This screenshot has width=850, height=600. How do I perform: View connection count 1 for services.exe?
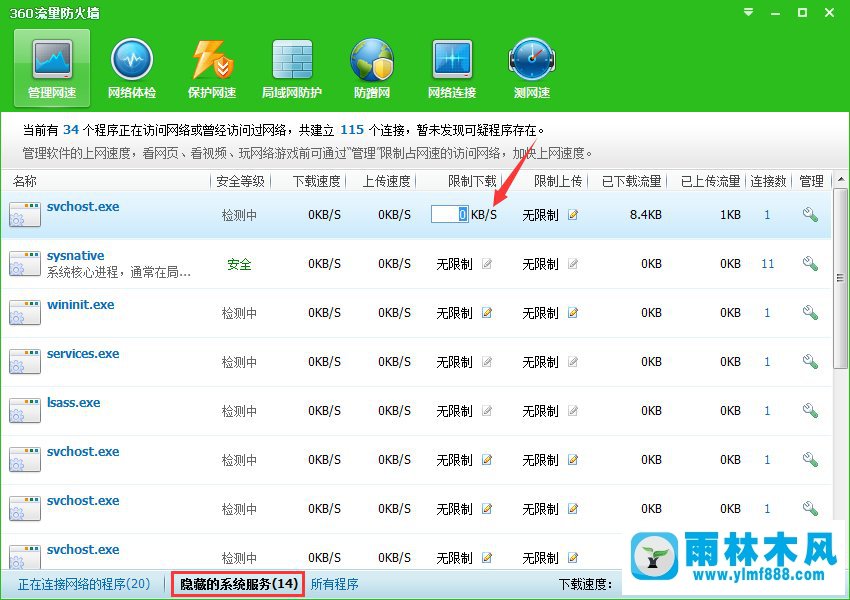(x=767, y=362)
